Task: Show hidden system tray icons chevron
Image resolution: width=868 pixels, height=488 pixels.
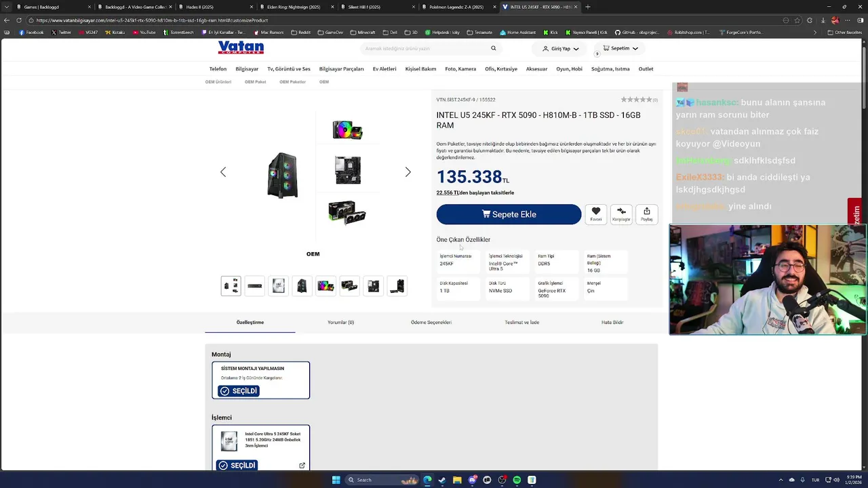Action: (781, 480)
